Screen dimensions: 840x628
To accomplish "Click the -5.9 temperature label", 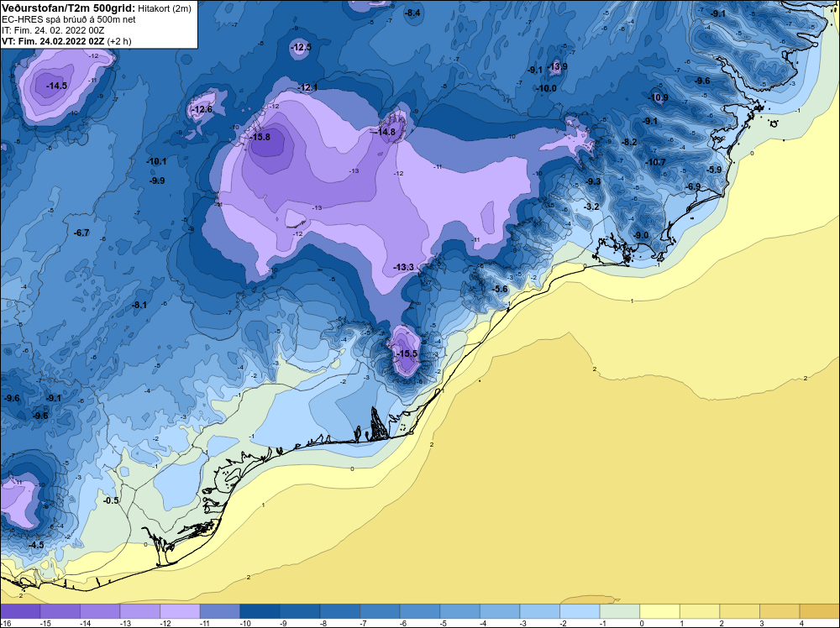I will [713, 170].
